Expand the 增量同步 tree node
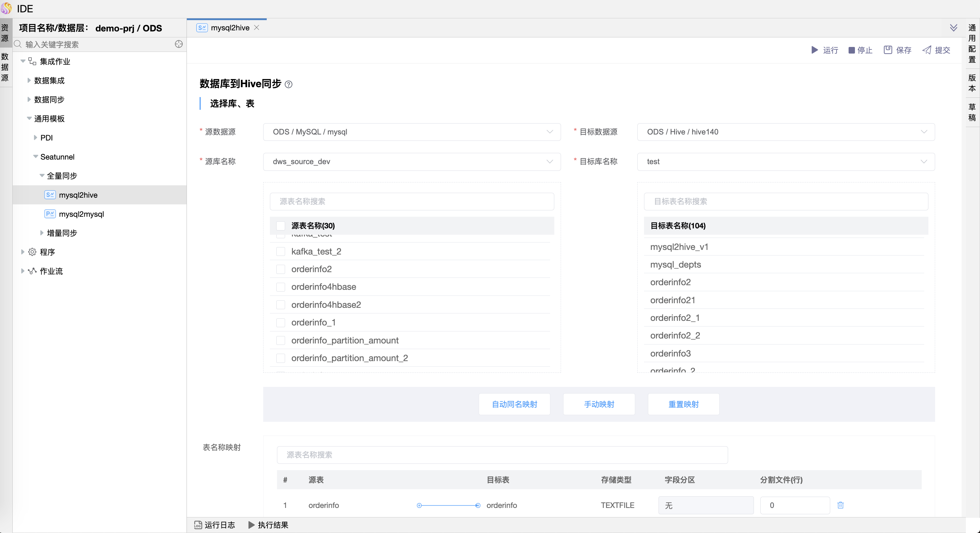The height and width of the screenshot is (533, 980). click(x=42, y=233)
